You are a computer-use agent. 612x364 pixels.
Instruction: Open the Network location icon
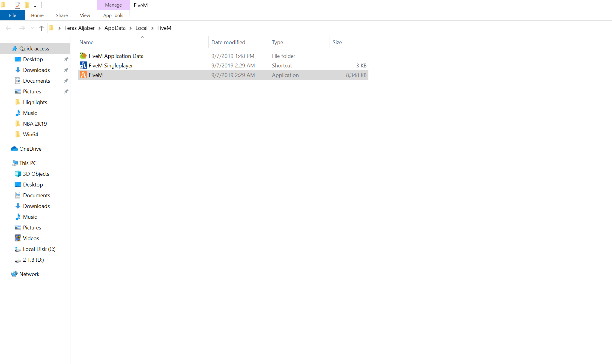pyautogui.click(x=14, y=274)
